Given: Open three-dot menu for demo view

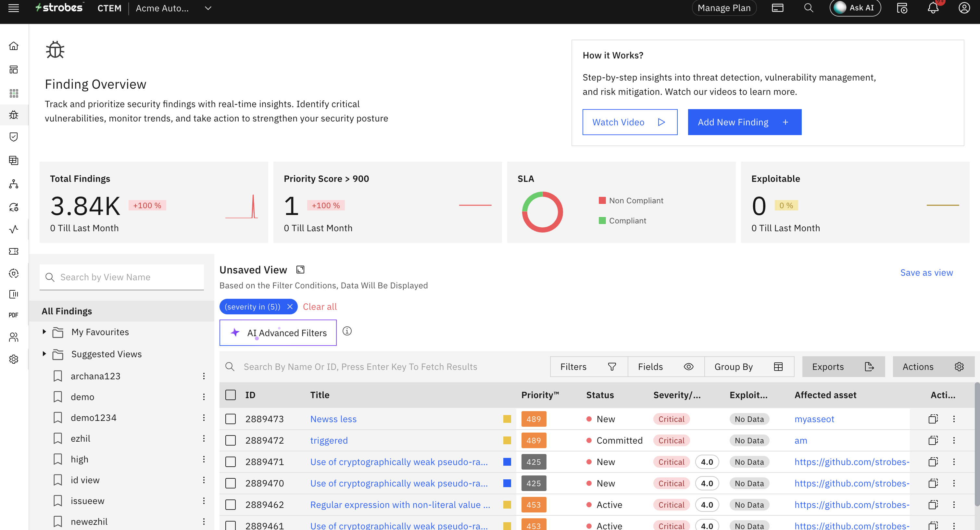Looking at the screenshot, I should [204, 397].
